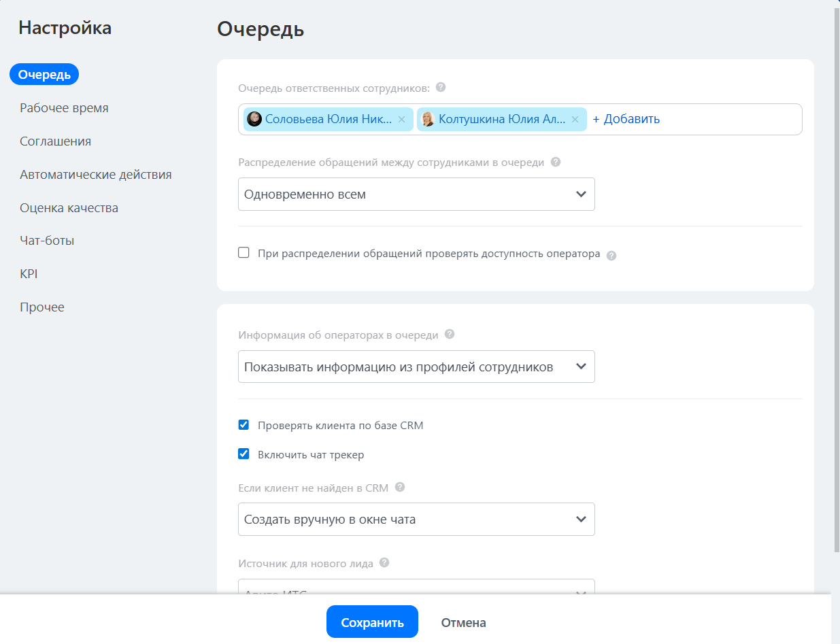This screenshot has width=840, height=644.
Task: Remove Соловьева Юлия from the queue
Action: (401, 119)
